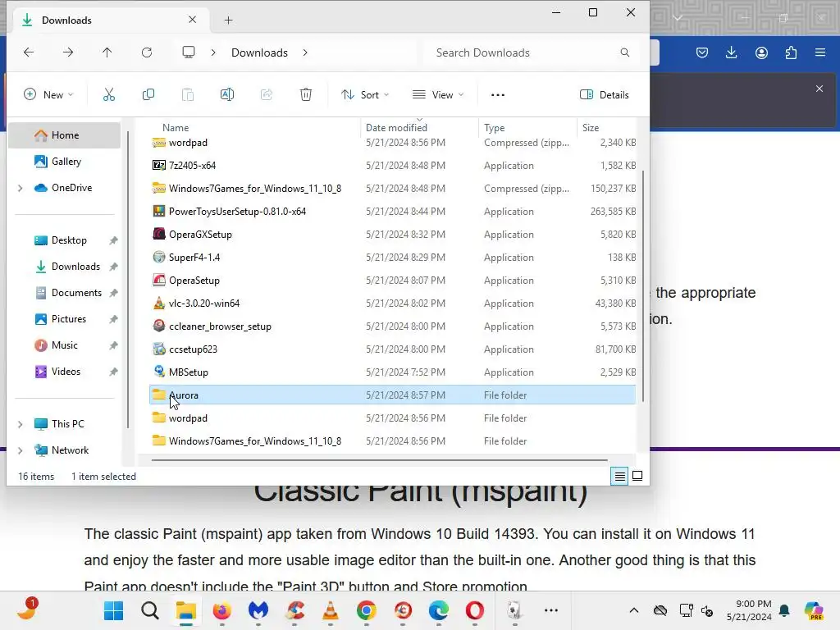
Task: Go forward with the right arrow
Action: [x=68, y=52]
